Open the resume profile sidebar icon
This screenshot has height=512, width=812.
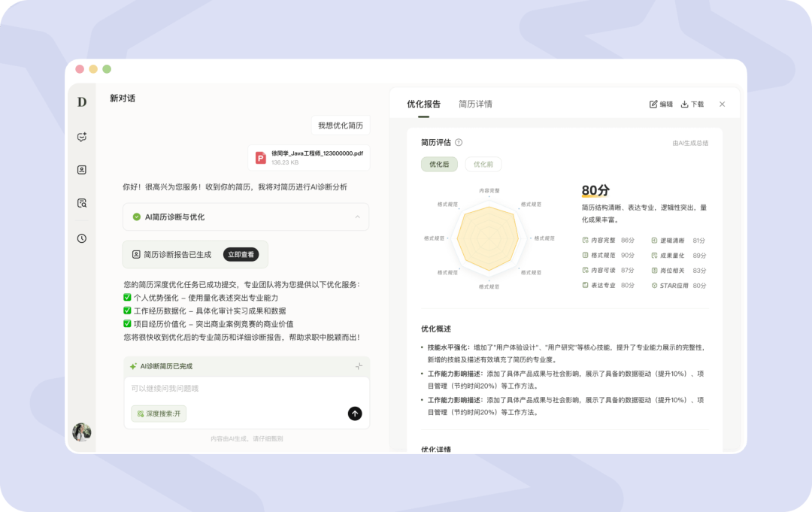point(82,170)
